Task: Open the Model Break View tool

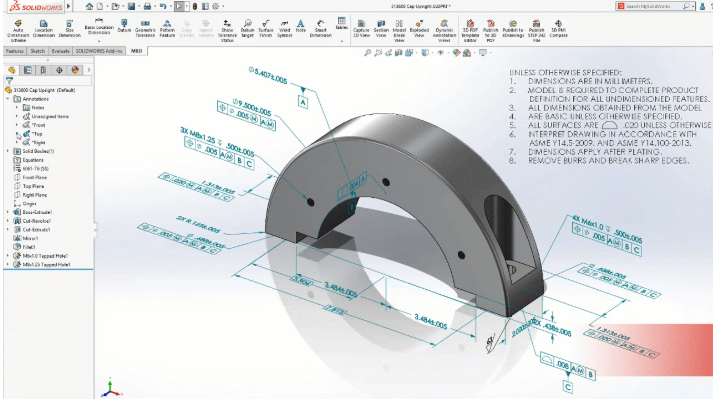Action: click(399, 30)
